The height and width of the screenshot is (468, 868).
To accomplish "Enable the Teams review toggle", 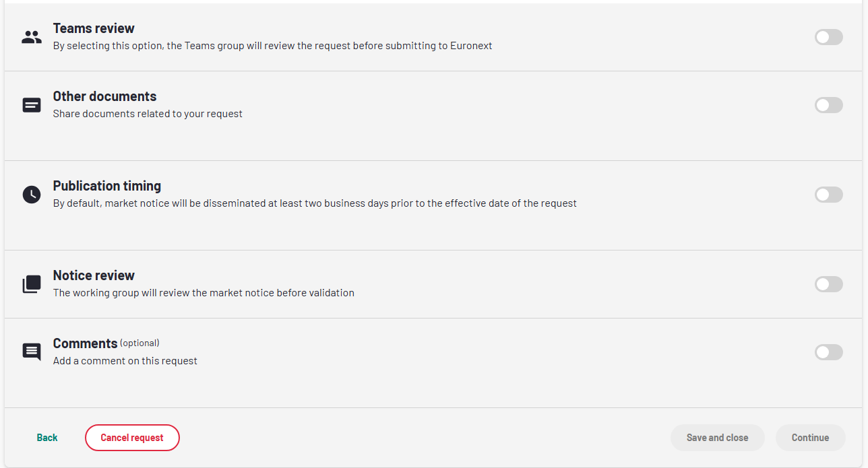I will (828, 37).
